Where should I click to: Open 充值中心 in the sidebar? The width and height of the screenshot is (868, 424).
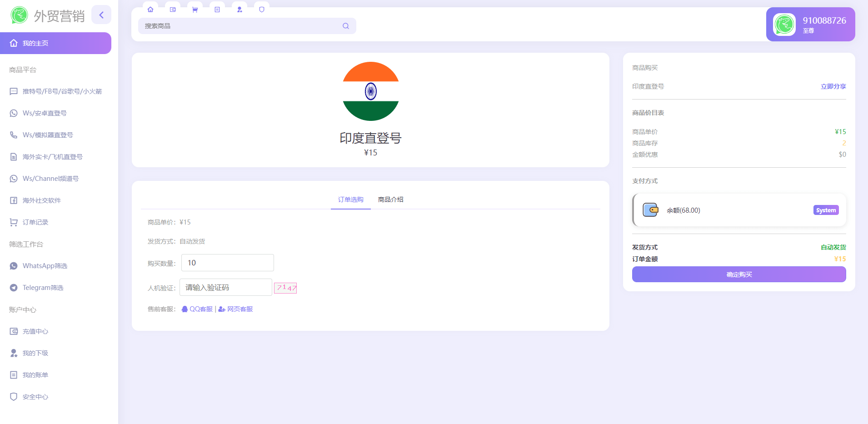click(35, 331)
